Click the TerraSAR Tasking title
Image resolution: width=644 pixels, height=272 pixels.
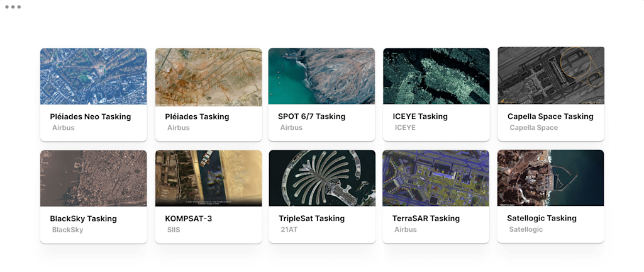(426, 218)
